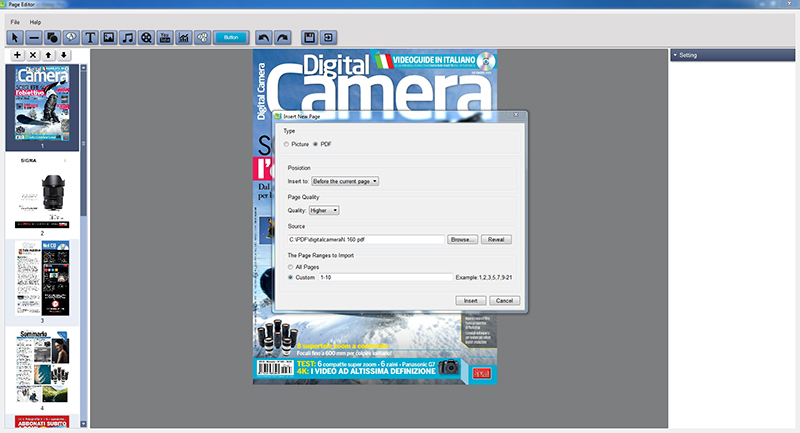Add a new page with plus icon
The height and width of the screenshot is (433, 800).
[17, 55]
